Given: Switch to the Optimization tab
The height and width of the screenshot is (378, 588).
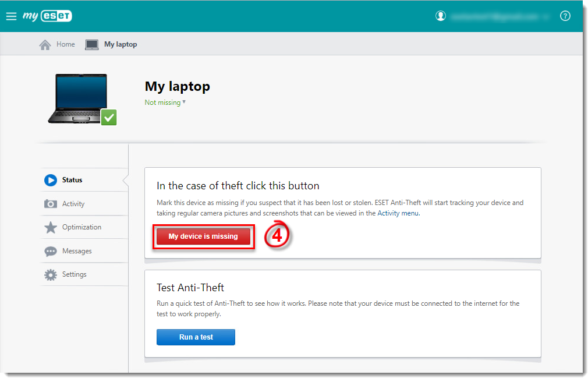Looking at the screenshot, I should [84, 227].
